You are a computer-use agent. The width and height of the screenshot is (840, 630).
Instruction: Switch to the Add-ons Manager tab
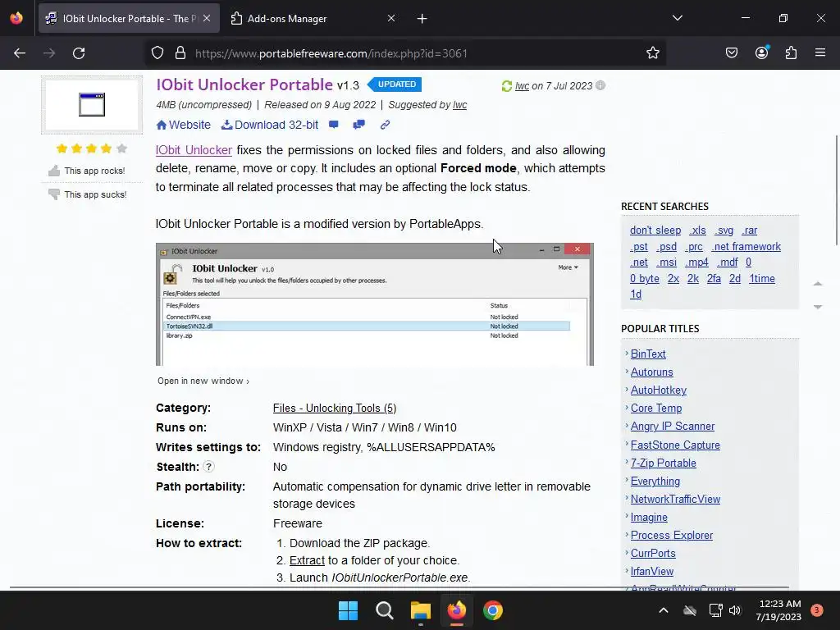(313, 18)
